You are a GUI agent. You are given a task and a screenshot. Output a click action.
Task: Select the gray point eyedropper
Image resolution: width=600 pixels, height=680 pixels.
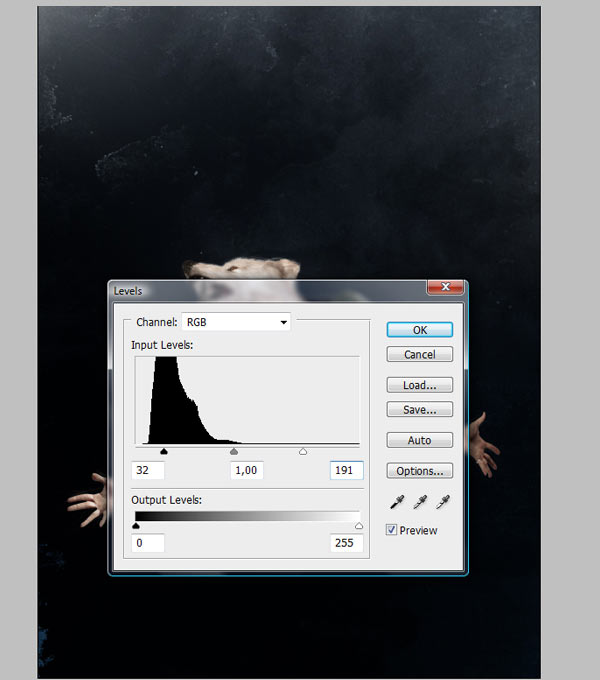click(x=420, y=502)
